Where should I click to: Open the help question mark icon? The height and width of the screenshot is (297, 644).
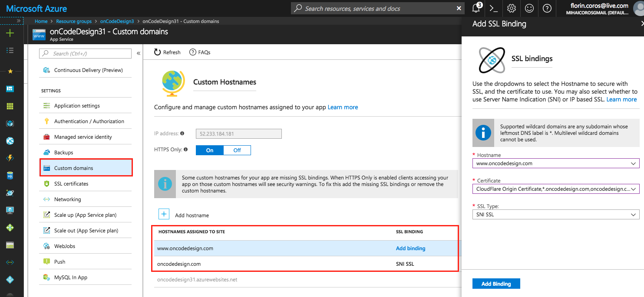click(x=547, y=8)
